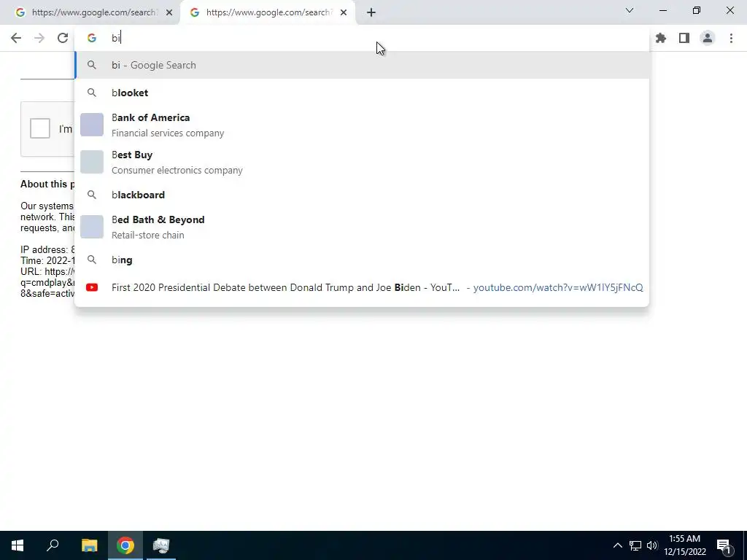Click the Chrome taskbar icon
Viewport: 747px width, 560px height.
[x=125, y=545]
